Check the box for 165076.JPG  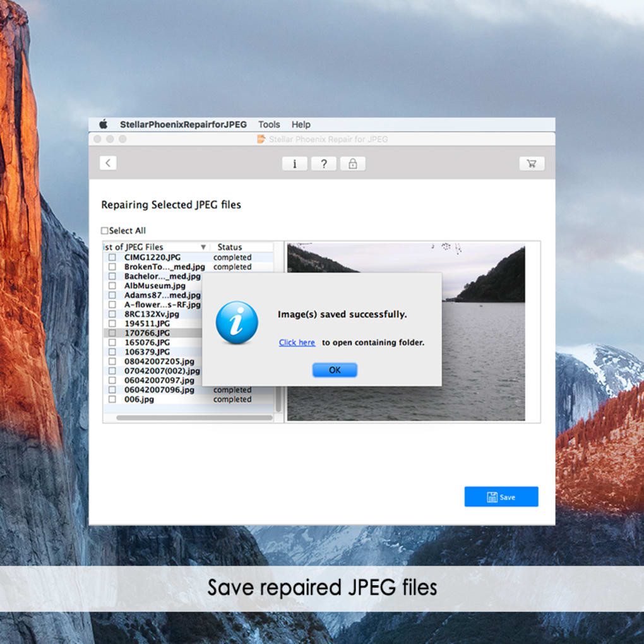[112, 343]
